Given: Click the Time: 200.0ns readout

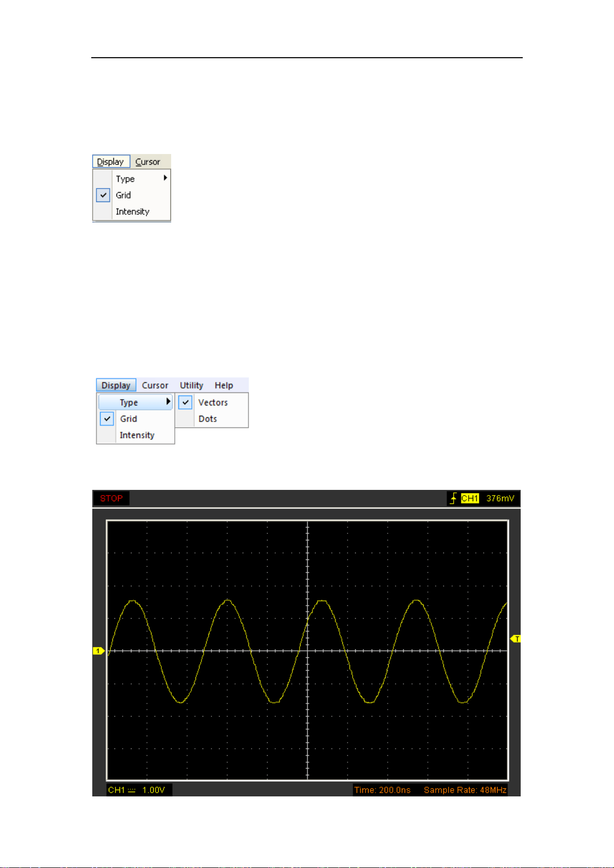Looking at the screenshot, I should (x=383, y=790).
